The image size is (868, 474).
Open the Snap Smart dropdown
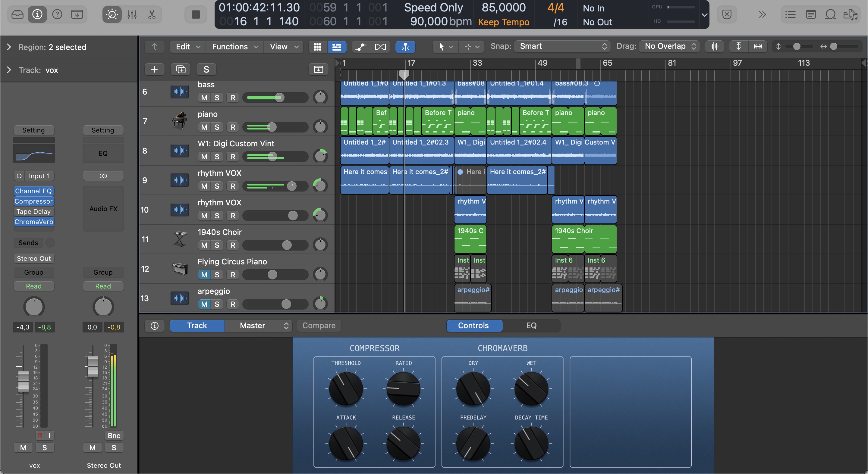coord(562,46)
